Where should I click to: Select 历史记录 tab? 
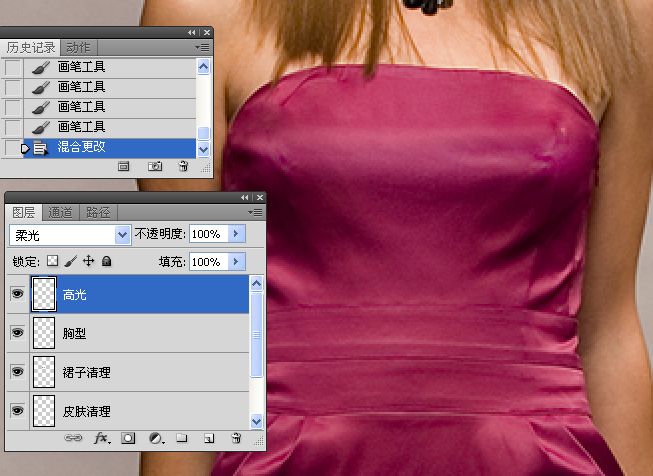pos(31,47)
